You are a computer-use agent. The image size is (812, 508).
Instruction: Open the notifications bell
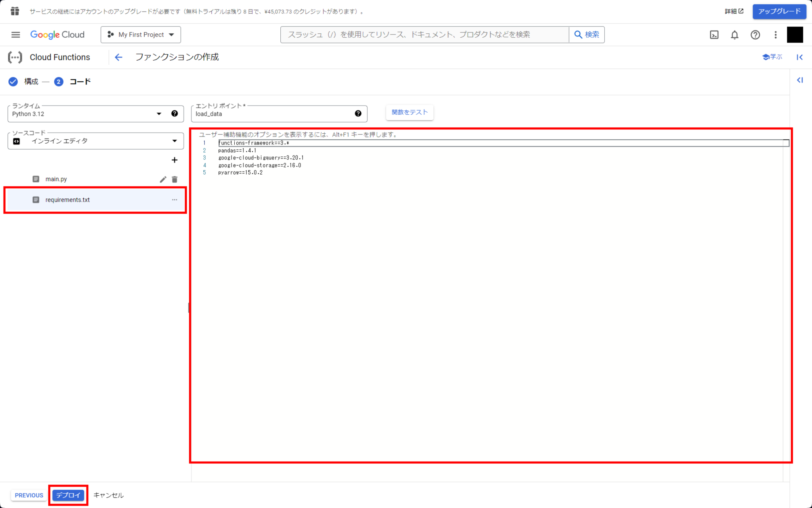click(735, 35)
